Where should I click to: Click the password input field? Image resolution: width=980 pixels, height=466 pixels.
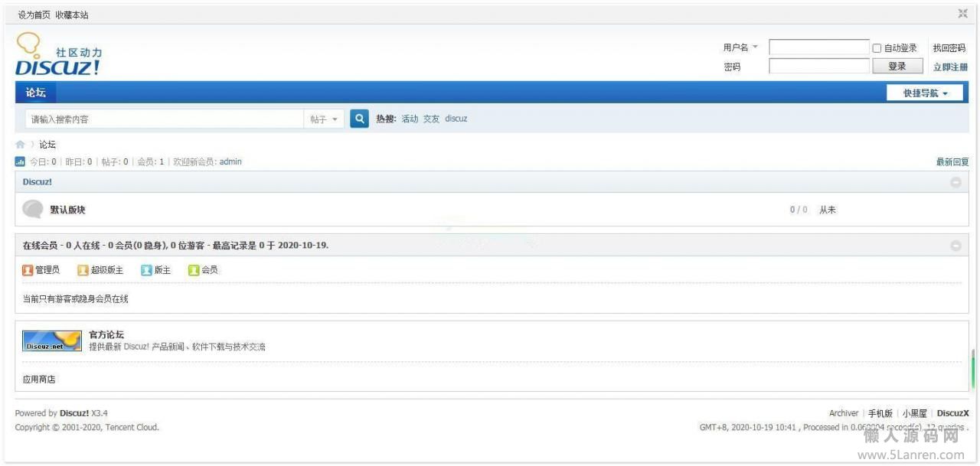click(819, 67)
